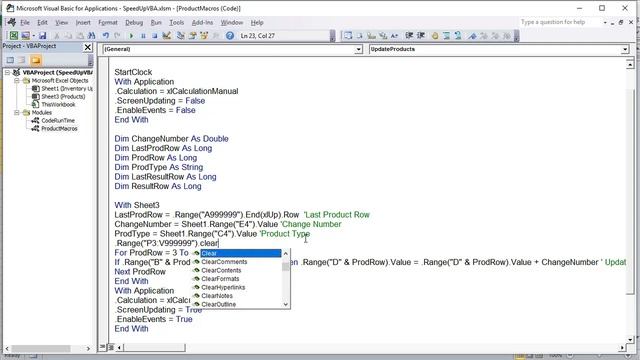This screenshot has width=640, height=360.
Task: Click autocomplete list scroll down arrow
Action: pos(286,304)
